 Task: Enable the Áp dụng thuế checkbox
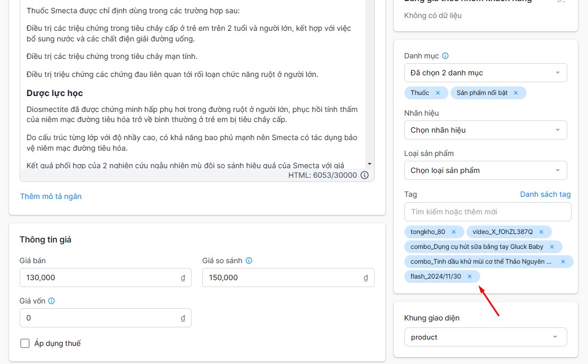pyautogui.click(x=25, y=343)
